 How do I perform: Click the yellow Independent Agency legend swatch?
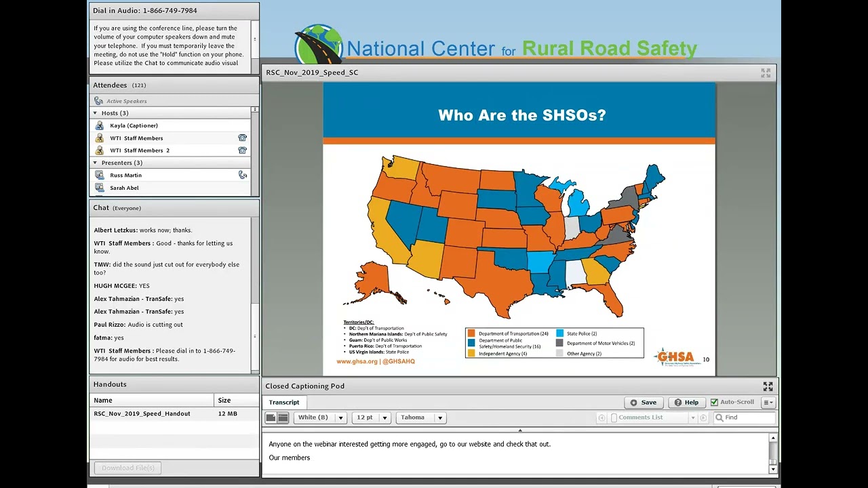pyautogui.click(x=471, y=354)
